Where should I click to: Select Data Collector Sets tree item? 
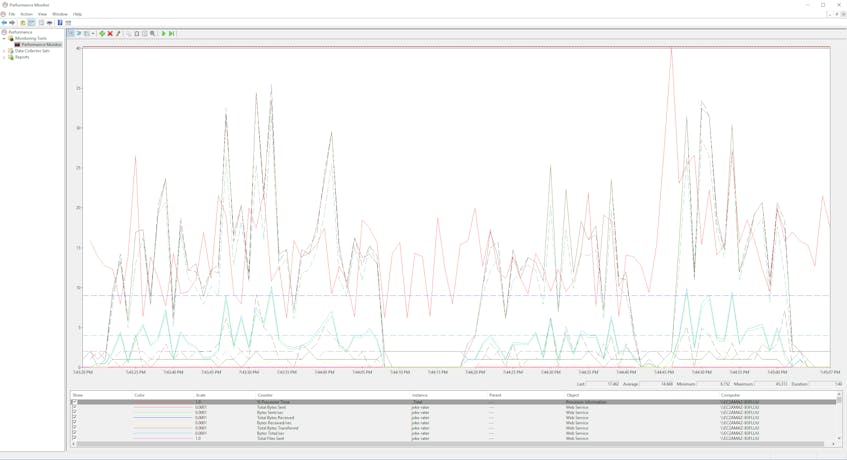click(32, 51)
